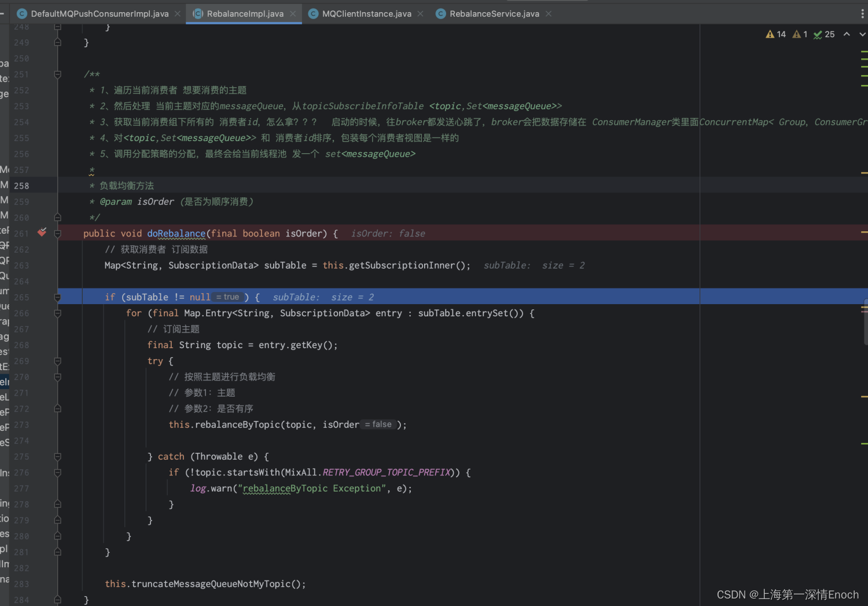Collapse the Javadoc comment at line 251

click(x=57, y=74)
